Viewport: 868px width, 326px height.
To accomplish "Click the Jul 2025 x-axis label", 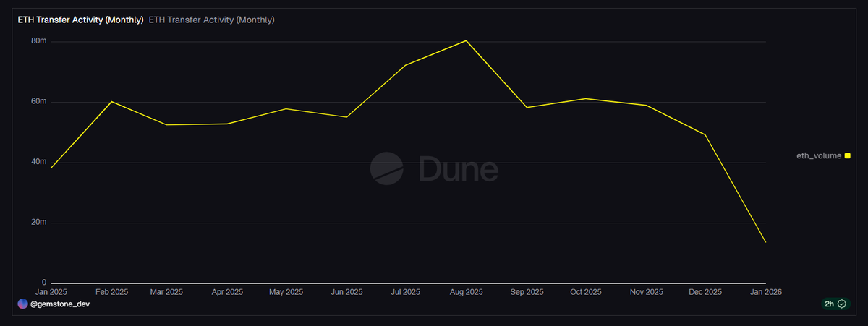I will point(406,292).
